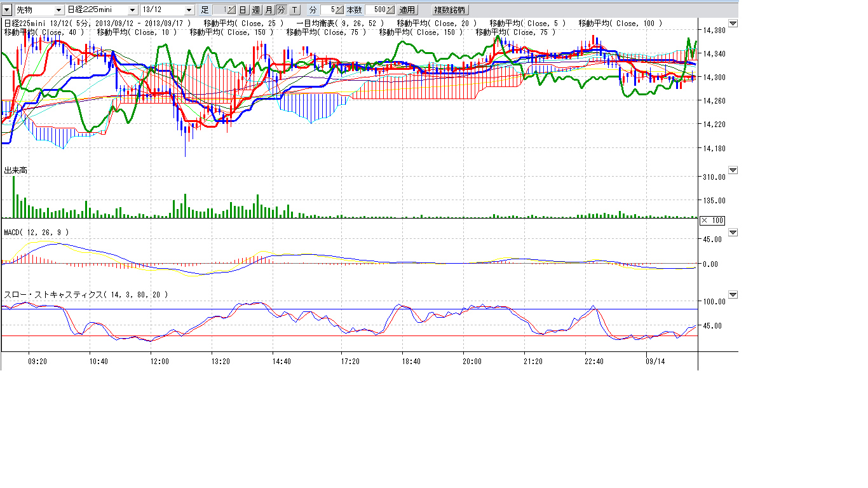Image resolution: width=868 pixels, height=488 pixels.
Task: Expand the slow stochastics panel options arrow
Action: [x=733, y=295]
